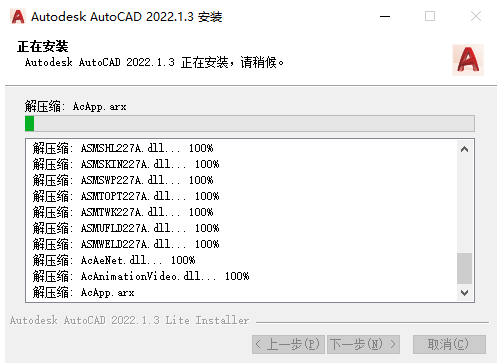Click the green installation progress bar
The height and width of the screenshot is (363, 497).
[x=250, y=123]
